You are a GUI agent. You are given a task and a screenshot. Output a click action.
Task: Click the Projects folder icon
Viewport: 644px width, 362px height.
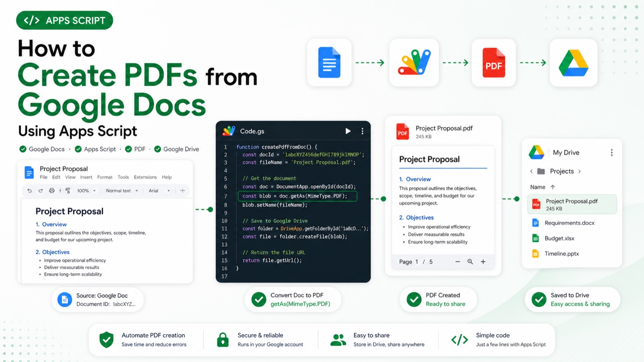pyautogui.click(x=541, y=171)
